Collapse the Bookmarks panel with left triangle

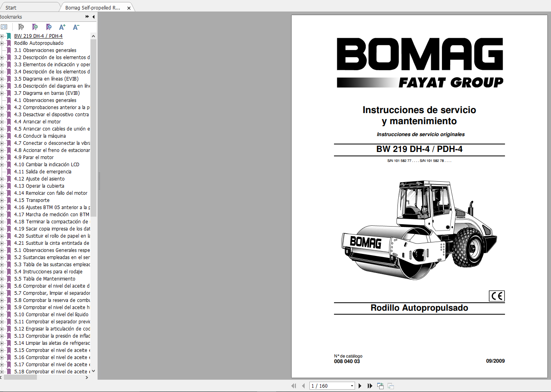pos(94,17)
